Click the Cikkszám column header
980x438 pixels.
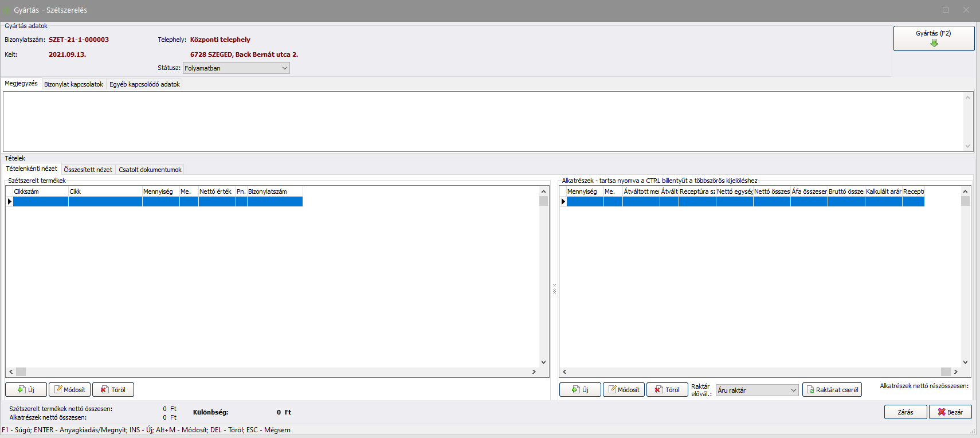(40, 191)
